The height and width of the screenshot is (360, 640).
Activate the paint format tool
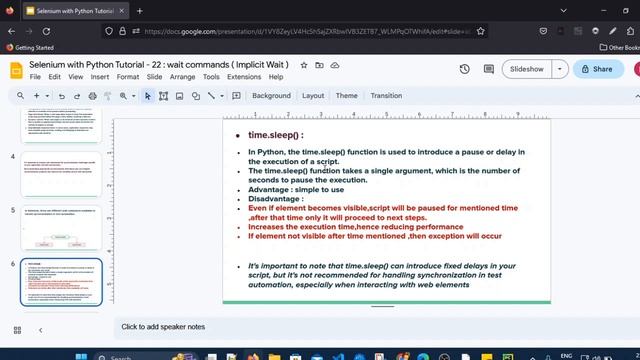(x=108, y=96)
